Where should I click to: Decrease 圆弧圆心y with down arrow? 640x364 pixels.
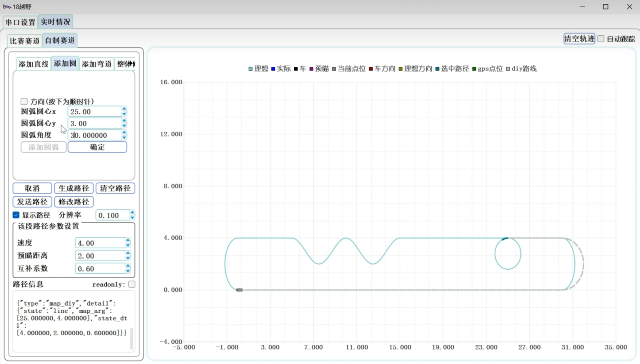point(124,126)
